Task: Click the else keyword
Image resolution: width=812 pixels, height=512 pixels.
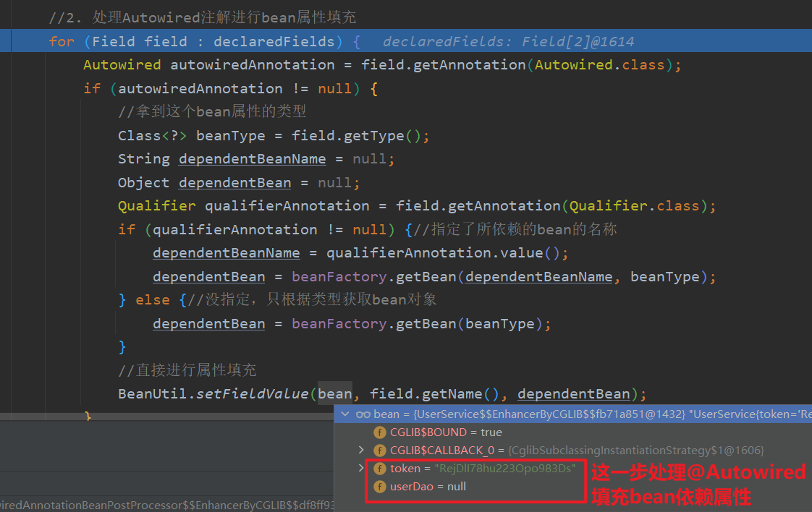Action: [x=152, y=300]
